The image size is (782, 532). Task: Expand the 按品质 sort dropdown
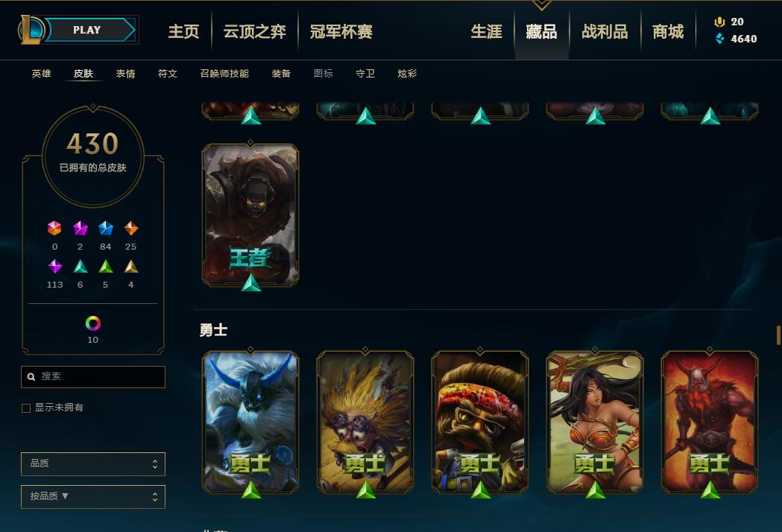coord(92,496)
